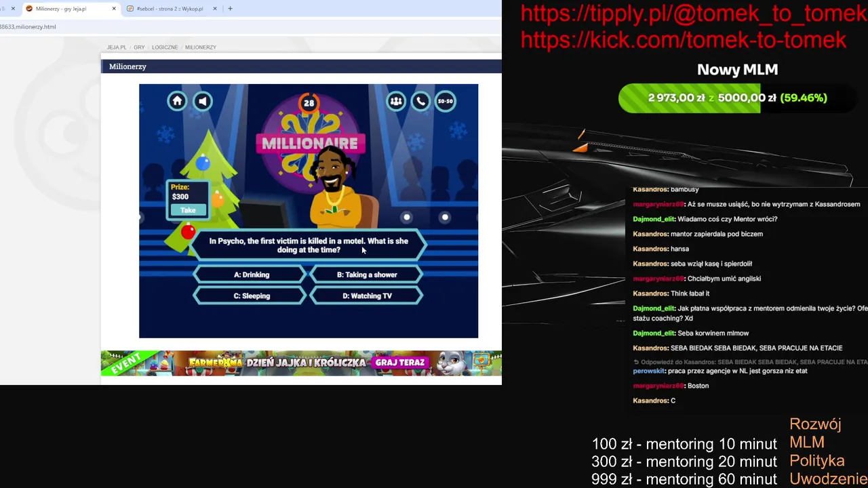868x488 pixels.
Task: Close the Wykop.pl browser tab
Action: (x=215, y=9)
